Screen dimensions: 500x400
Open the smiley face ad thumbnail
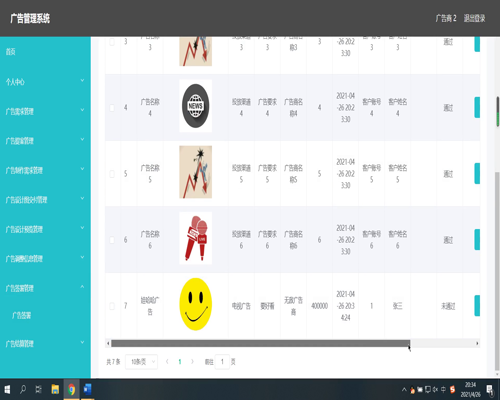(x=196, y=304)
